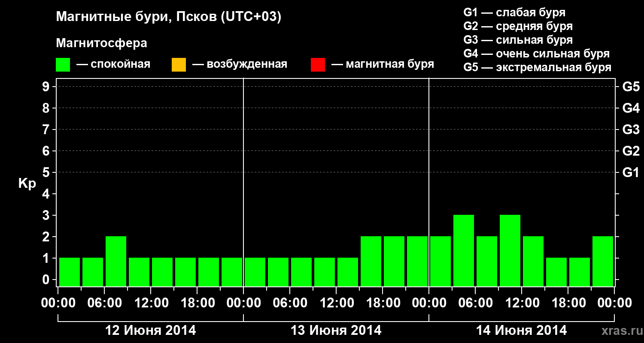Click the '13 Июня 2014' date label
The image size is (644, 343).
pyautogui.click(x=336, y=331)
